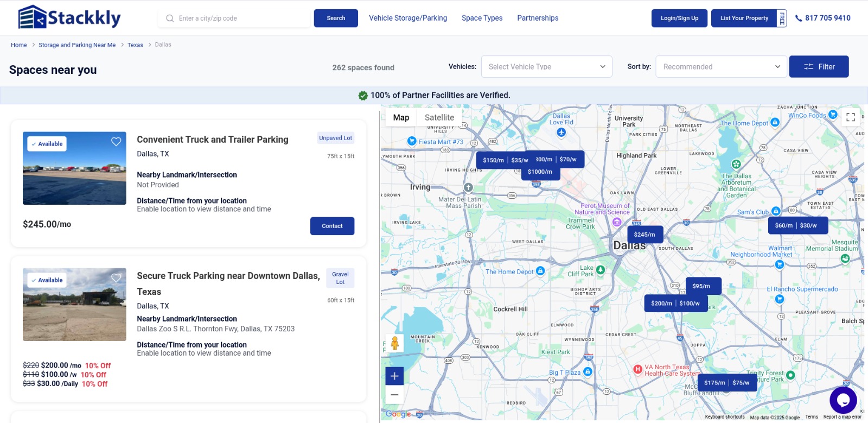Select the $1000/m map price marker
This screenshot has height=423, width=868.
[x=540, y=172]
